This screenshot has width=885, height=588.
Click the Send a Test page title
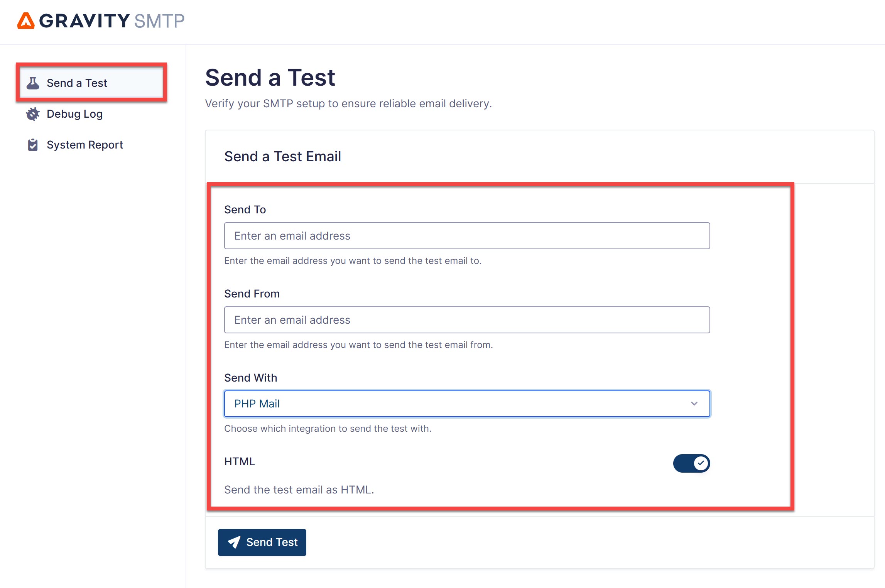point(270,78)
